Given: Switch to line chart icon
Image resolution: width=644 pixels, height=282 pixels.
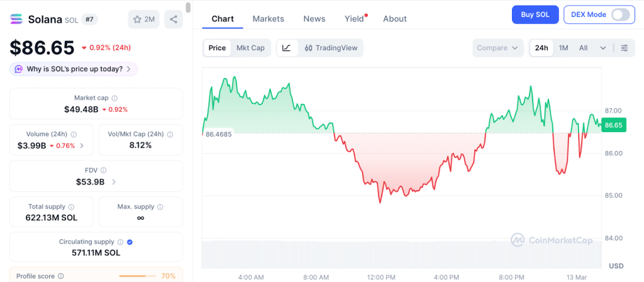Looking at the screenshot, I should coord(287,48).
